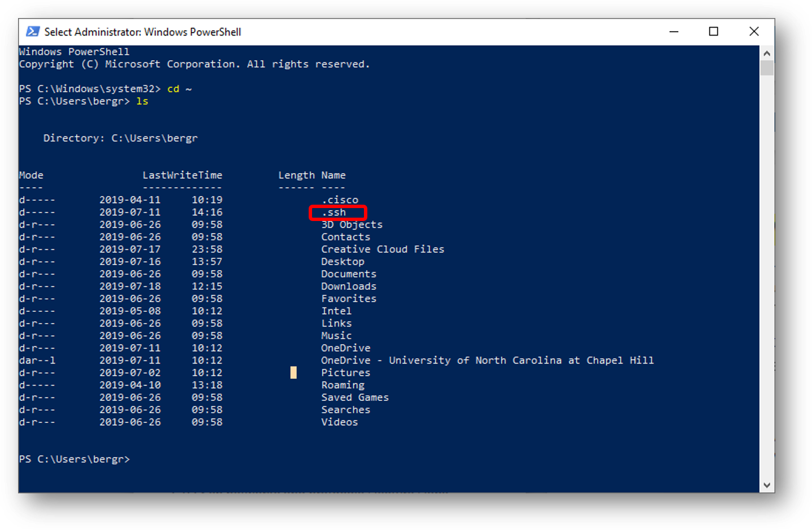The width and height of the screenshot is (812, 530).
Task: Click the cd ~ command text
Action: click(x=179, y=89)
